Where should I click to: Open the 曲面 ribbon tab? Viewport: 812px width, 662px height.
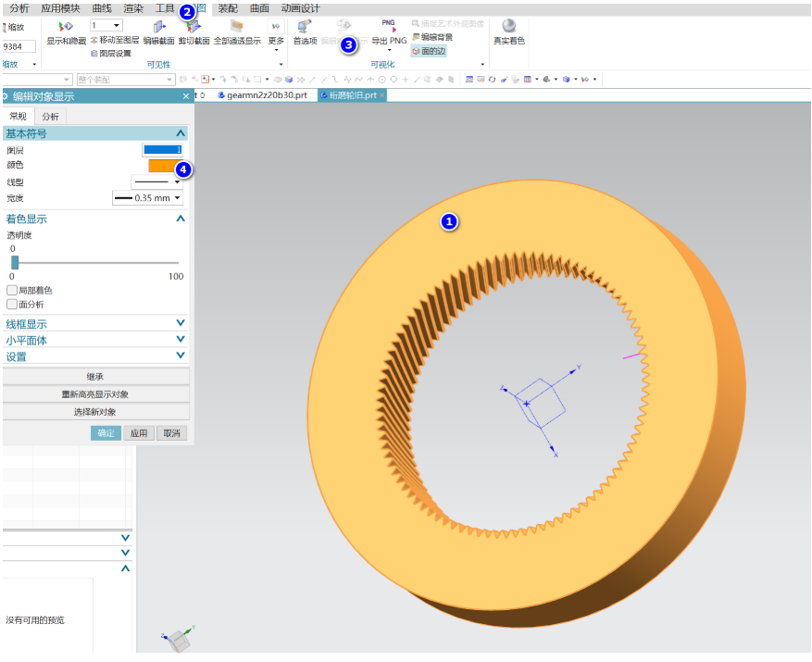coord(259,8)
